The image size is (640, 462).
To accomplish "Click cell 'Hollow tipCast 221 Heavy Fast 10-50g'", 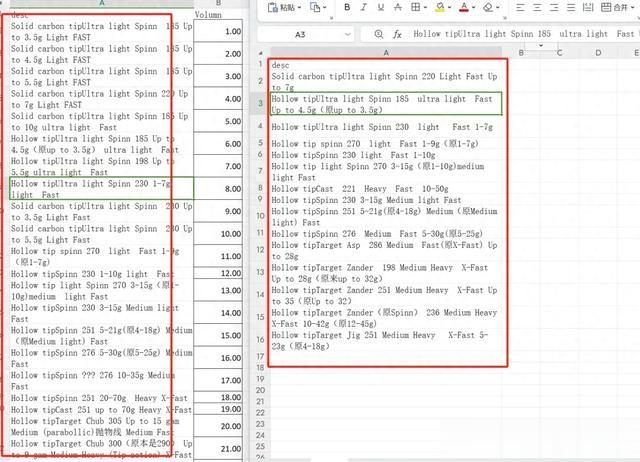I will [x=386, y=189].
